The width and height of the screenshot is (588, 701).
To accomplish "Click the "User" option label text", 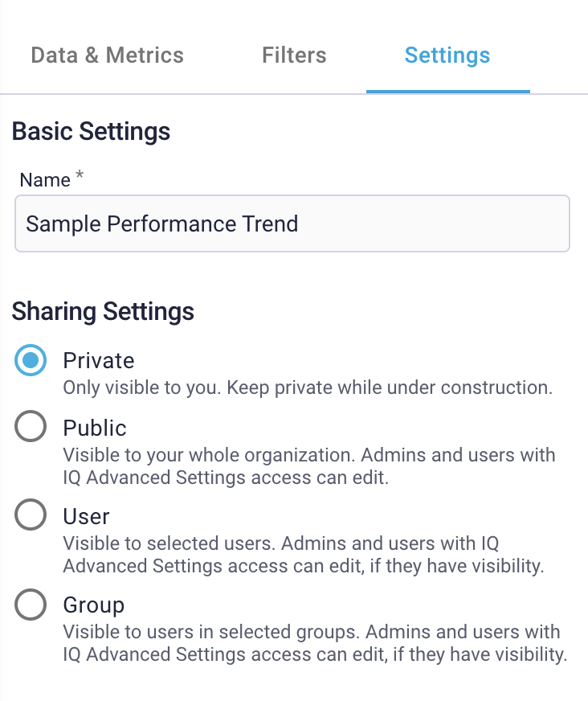I will pos(87,516).
